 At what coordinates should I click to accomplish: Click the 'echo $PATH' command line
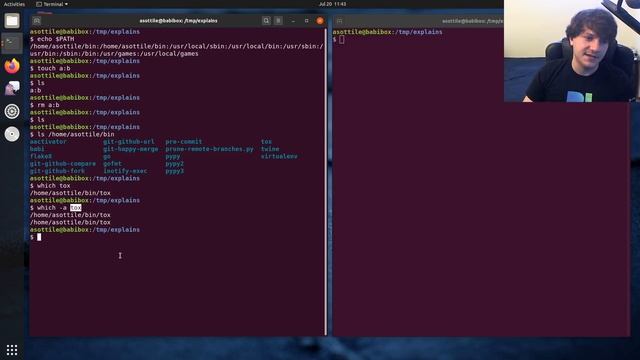pos(52,39)
